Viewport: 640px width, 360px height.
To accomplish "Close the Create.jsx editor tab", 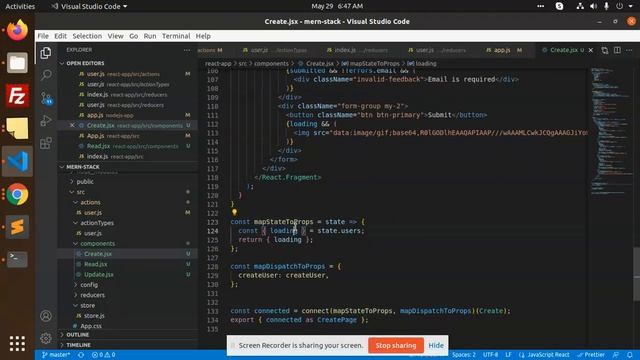I will [x=591, y=50].
